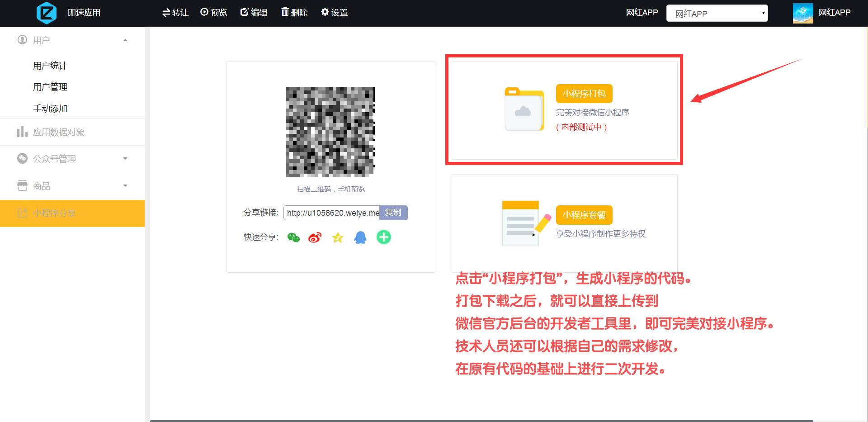Open the 网红APP app selector dropdown
This screenshot has width=868, height=422.
(x=717, y=14)
